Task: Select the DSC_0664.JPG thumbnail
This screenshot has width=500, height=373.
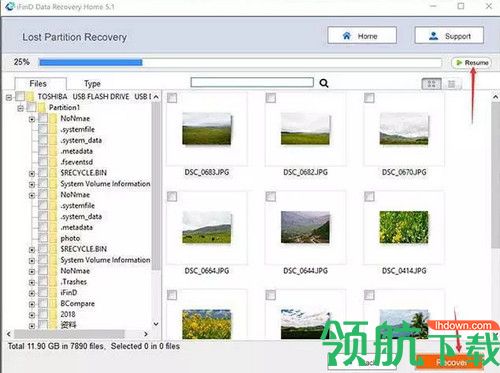Action: pos(207,227)
